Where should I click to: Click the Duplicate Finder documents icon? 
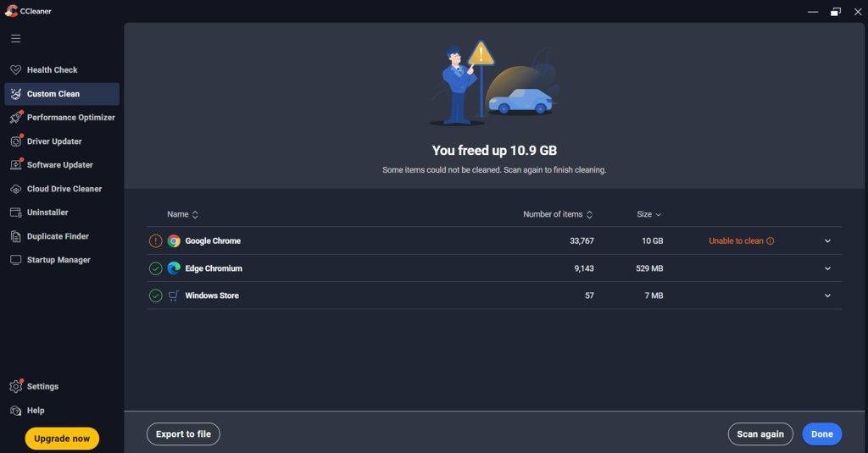15,236
